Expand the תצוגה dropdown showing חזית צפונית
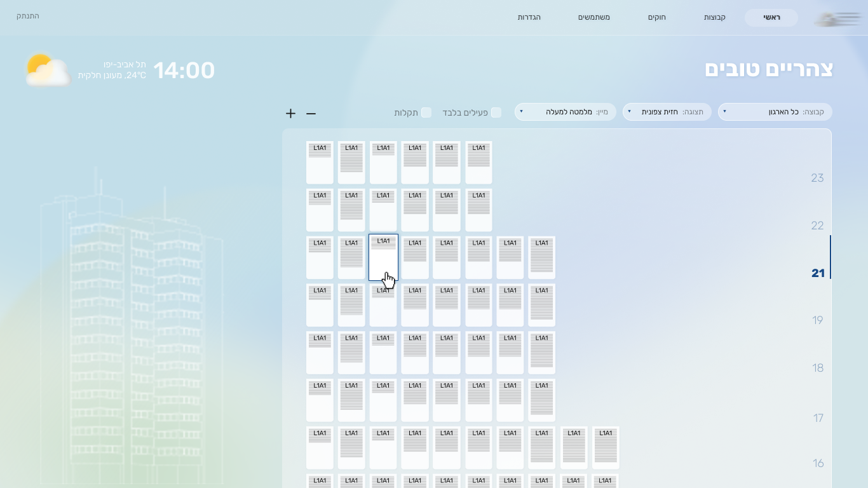Viewport: 868px width, 488px height. [x=667, y=112]
